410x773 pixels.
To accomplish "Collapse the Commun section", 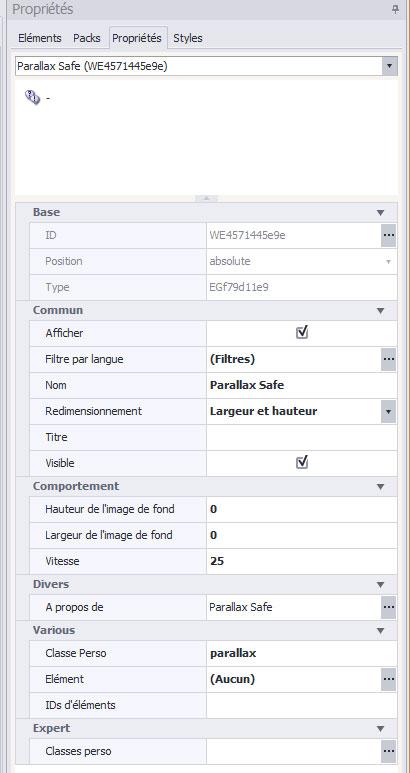I will point(380,311).
